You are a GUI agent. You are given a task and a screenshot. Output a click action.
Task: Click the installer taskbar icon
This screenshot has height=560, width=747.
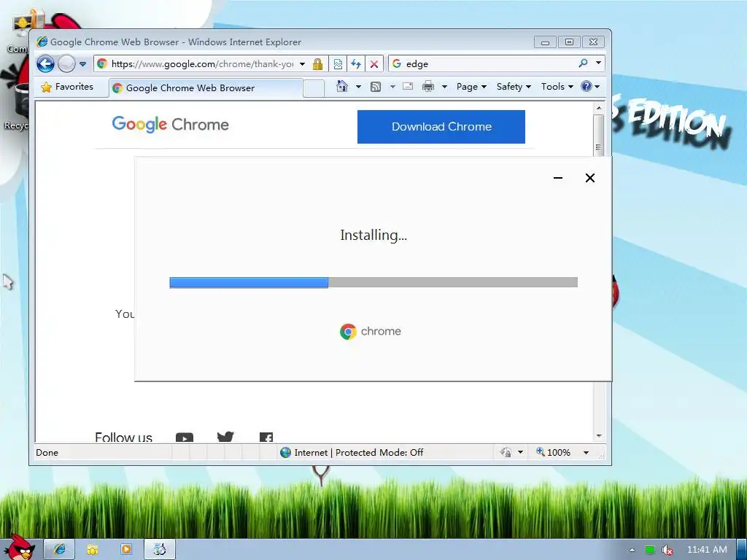(160, 550)
